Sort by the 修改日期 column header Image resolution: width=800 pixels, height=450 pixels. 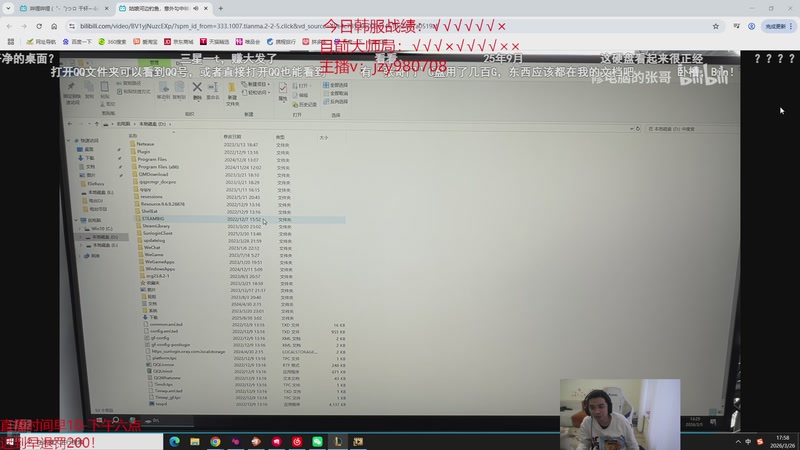232,137
